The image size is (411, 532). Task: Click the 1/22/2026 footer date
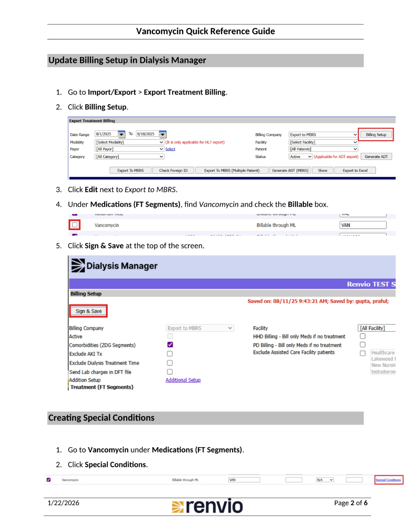coord(63,503)
